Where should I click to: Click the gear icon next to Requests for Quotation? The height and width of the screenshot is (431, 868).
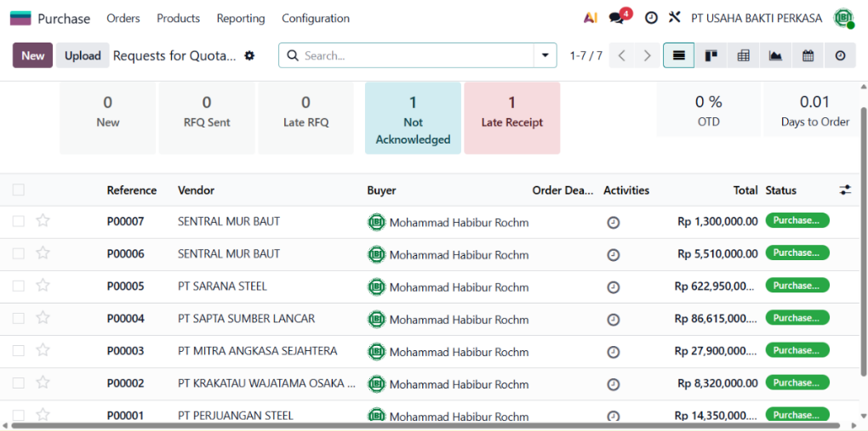tap(249, 56)
